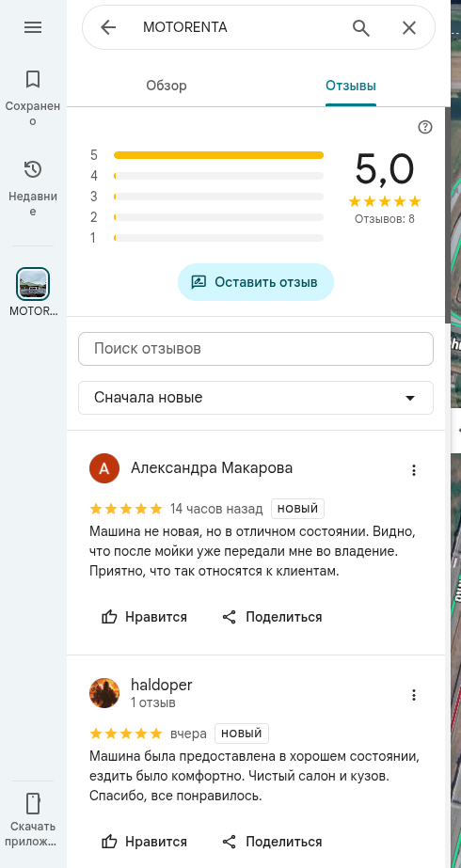
Task: Share Александра Макарова's review
Action: tap(272, 617)
